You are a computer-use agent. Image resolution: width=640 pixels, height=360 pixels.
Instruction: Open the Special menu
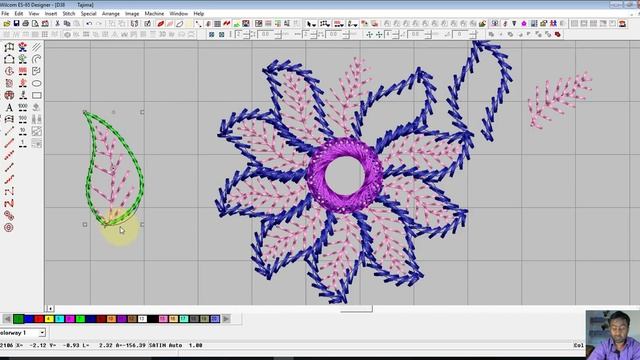click(89, 13)
